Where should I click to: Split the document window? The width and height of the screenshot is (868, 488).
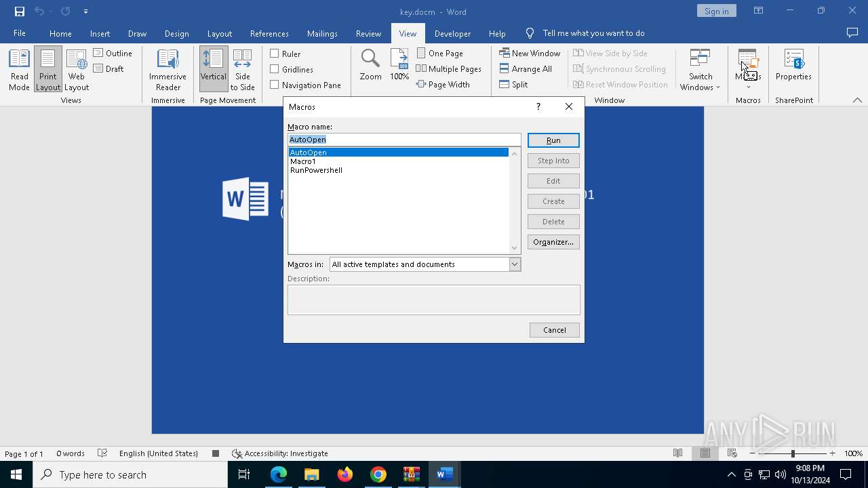pyautogui.click(x=513, y=84)
